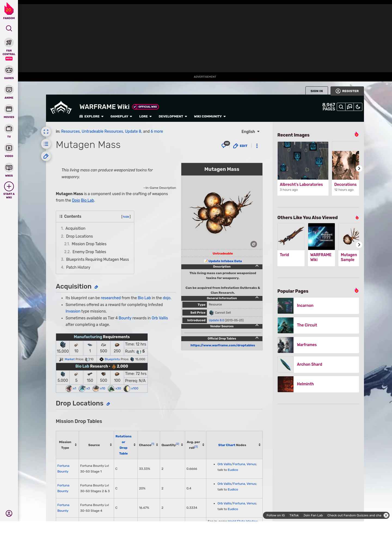Open the wiki Discuss speech-bubble icon
The image size is (392, 545).
[x=350, y=107]
